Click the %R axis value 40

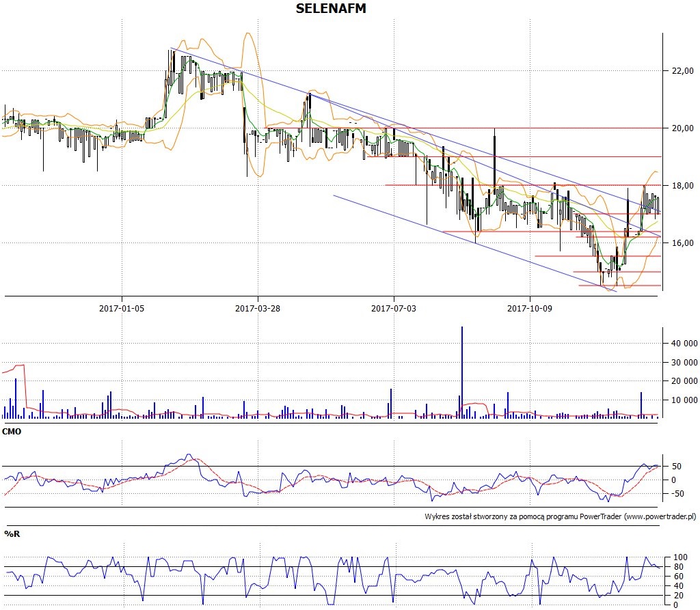678,586
